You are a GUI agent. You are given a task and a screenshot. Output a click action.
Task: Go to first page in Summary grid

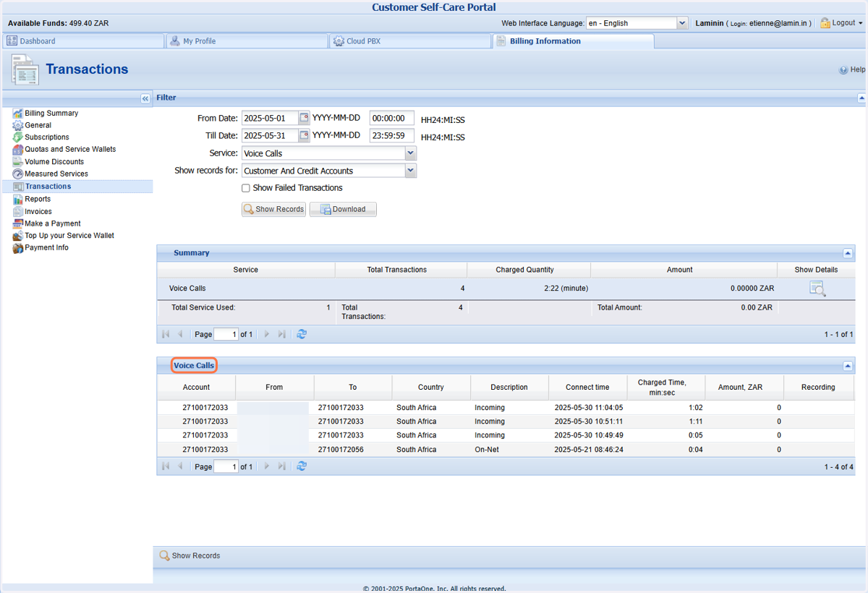(166, 334)
